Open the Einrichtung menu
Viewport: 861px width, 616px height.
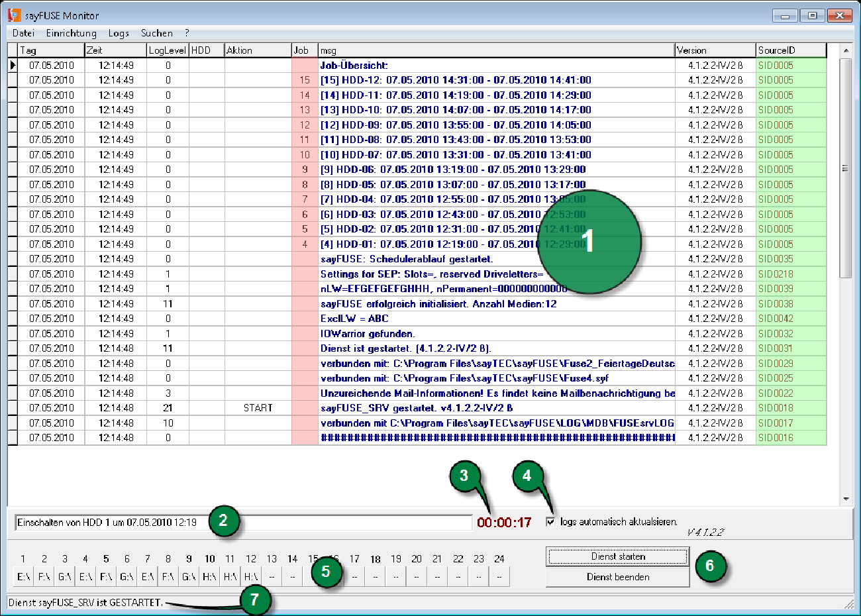pos(71,33)
